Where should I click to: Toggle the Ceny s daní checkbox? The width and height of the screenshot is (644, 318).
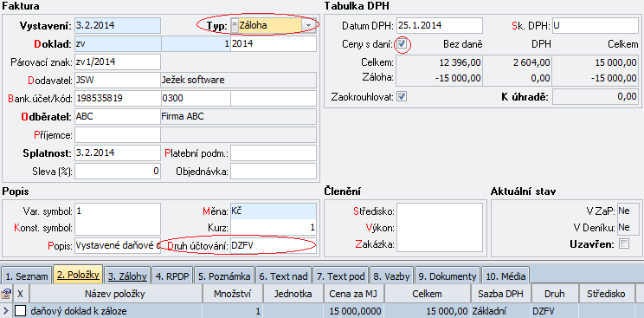pyautogui.click(x=402, y=43)
